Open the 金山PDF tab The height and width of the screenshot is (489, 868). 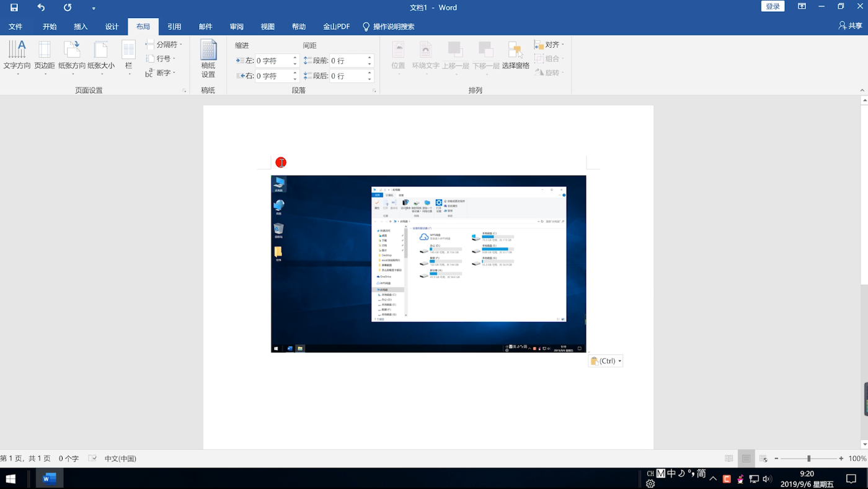coord(336,27)
